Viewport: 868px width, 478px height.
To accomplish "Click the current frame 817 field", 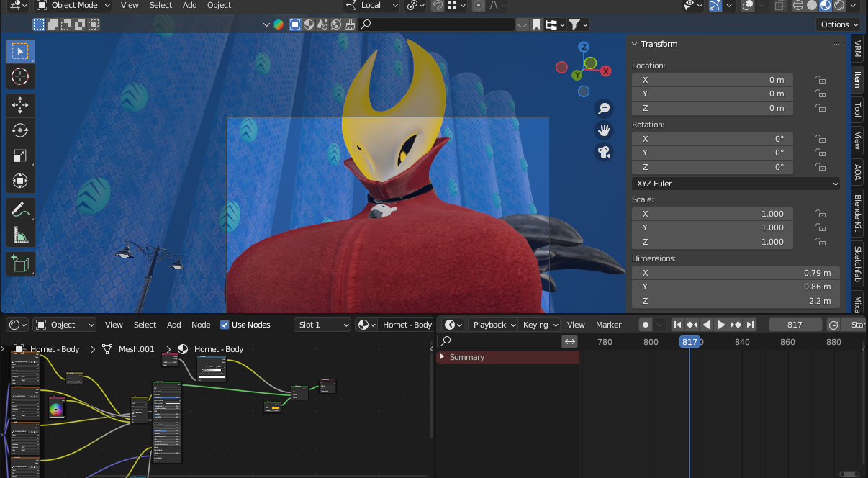I will pyautogui.click(x=795, y=325).
